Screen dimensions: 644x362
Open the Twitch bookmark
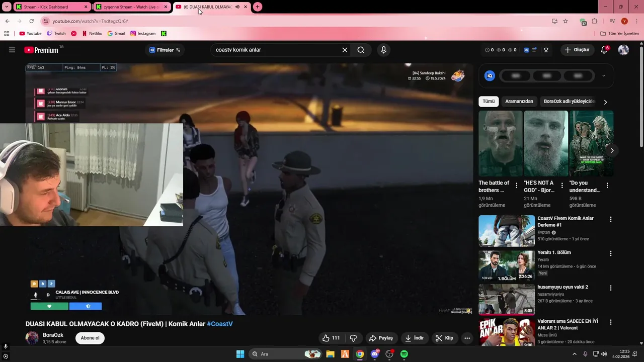[56, 34]
